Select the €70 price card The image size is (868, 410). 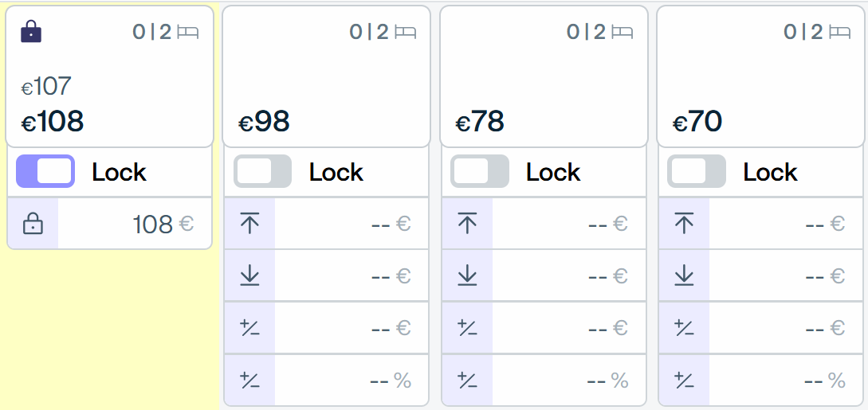[760, 76]
